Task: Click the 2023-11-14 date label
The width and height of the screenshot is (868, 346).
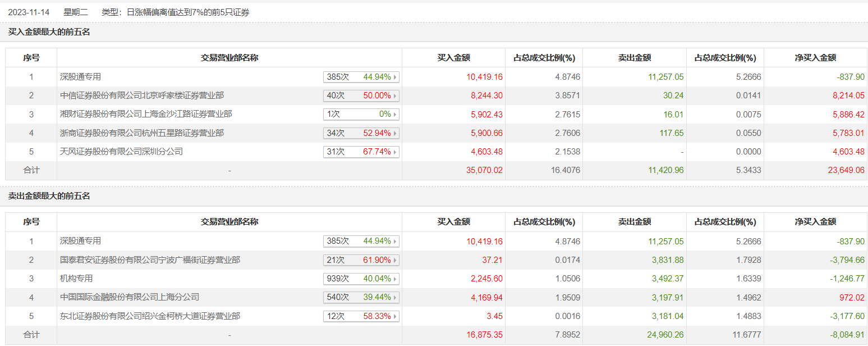Action: pyautogui.click(x=29, y=12)
